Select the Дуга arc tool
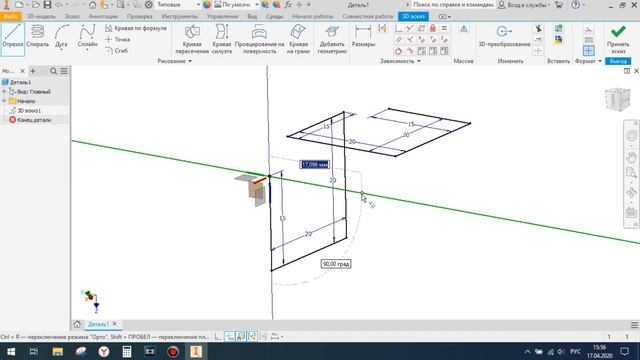The height and width of the screenshot is (360, 640). [x=61, y=37]
